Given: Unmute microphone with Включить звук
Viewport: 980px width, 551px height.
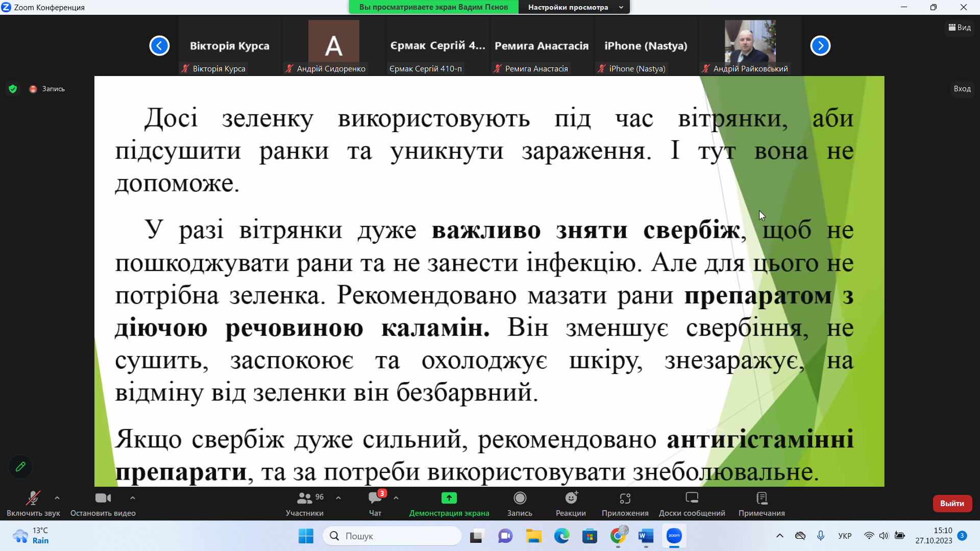Looking at the screenshot, I should pos(33,498).
